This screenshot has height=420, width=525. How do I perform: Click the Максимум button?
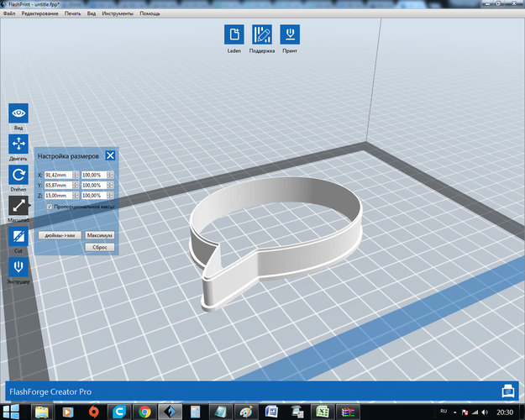(99, 235)
